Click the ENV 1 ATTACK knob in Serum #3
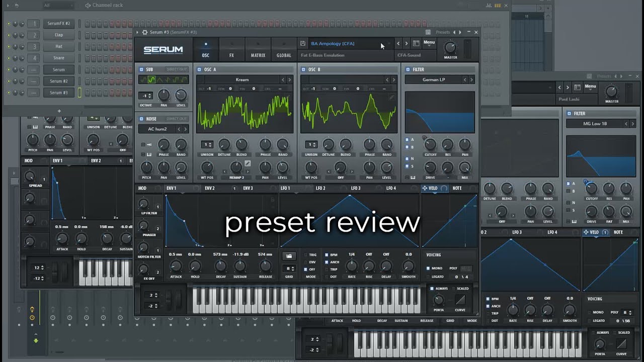This screenshot has width=644, height=362. (176, 266)
